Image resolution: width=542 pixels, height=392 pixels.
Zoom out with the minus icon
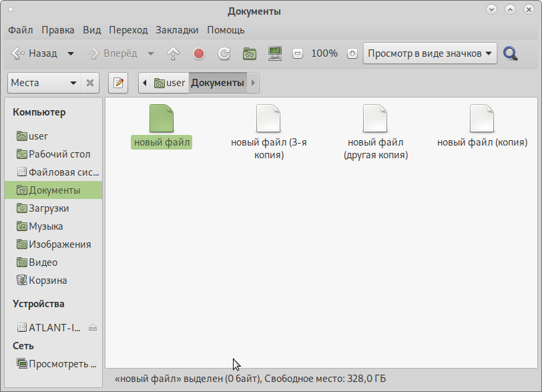[298, 53]
